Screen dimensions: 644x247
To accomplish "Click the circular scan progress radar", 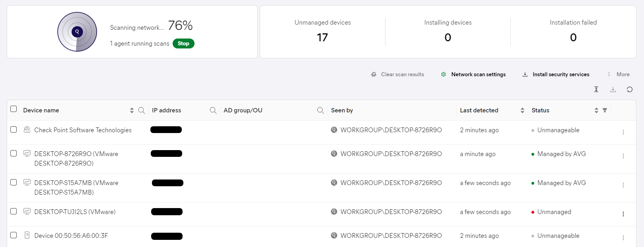I will [x=77, y=32].
